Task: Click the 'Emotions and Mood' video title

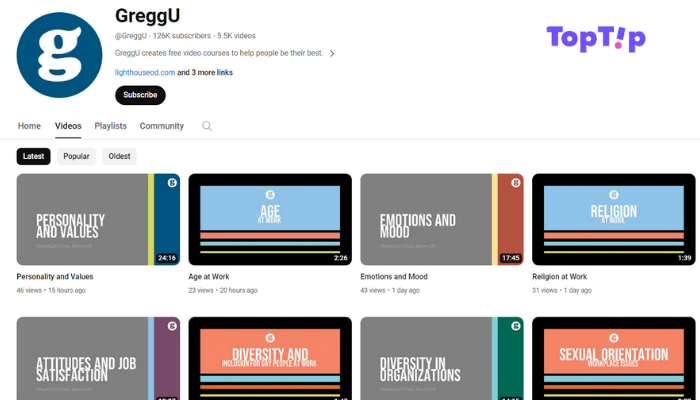Action: coord(394,277)
